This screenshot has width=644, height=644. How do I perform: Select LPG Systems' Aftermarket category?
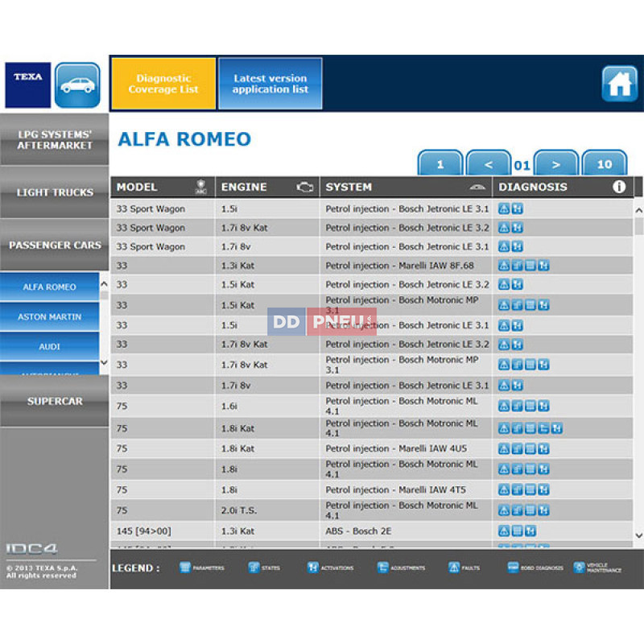[x=54, y=139]
